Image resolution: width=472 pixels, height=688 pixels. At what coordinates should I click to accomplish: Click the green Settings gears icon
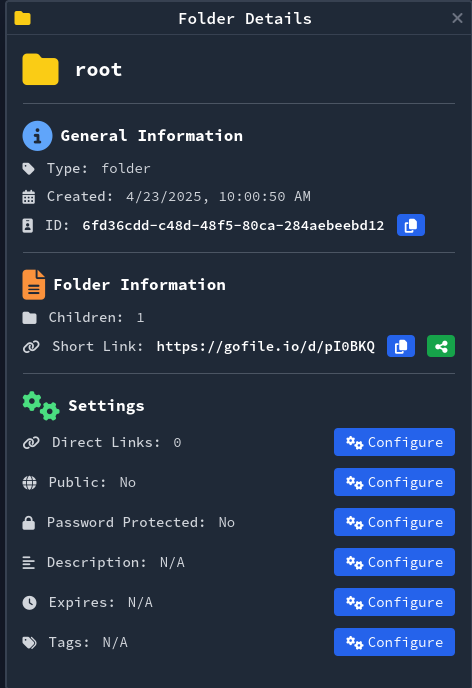pos(41,405)
